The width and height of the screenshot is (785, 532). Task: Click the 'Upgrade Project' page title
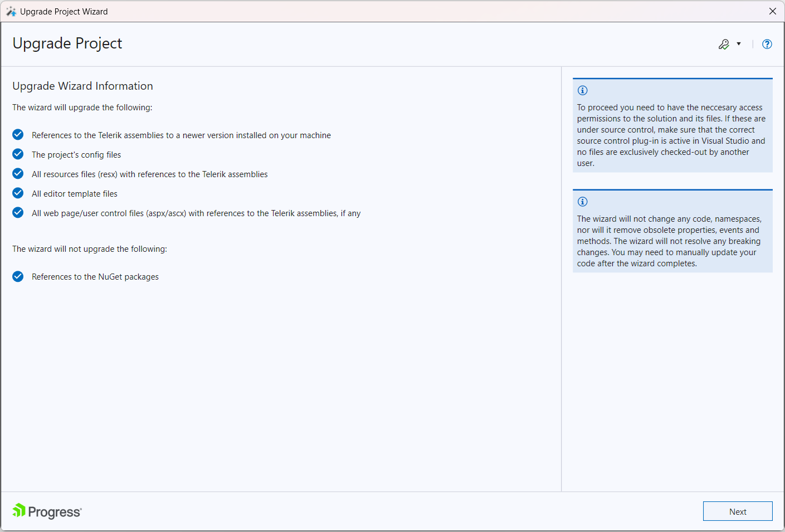click(67, 43)
